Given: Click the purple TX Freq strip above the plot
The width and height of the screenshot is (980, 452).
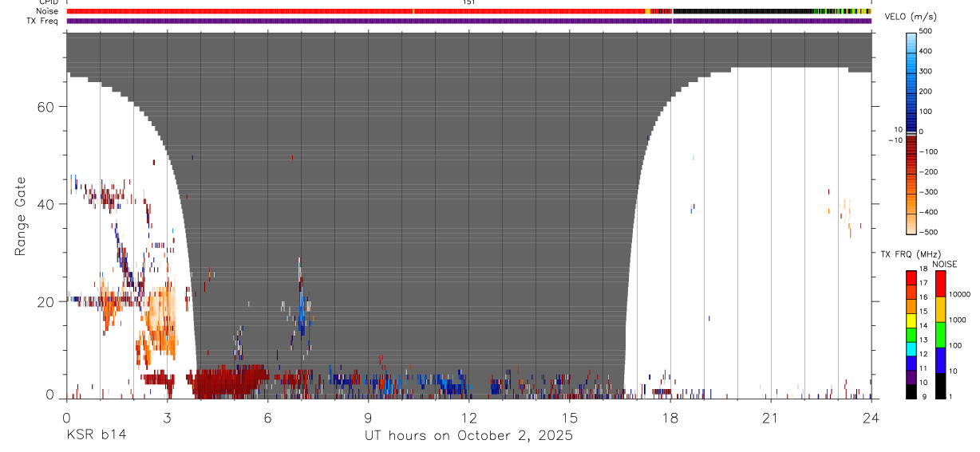Looking at the screenshot, I should pos(468,21).
